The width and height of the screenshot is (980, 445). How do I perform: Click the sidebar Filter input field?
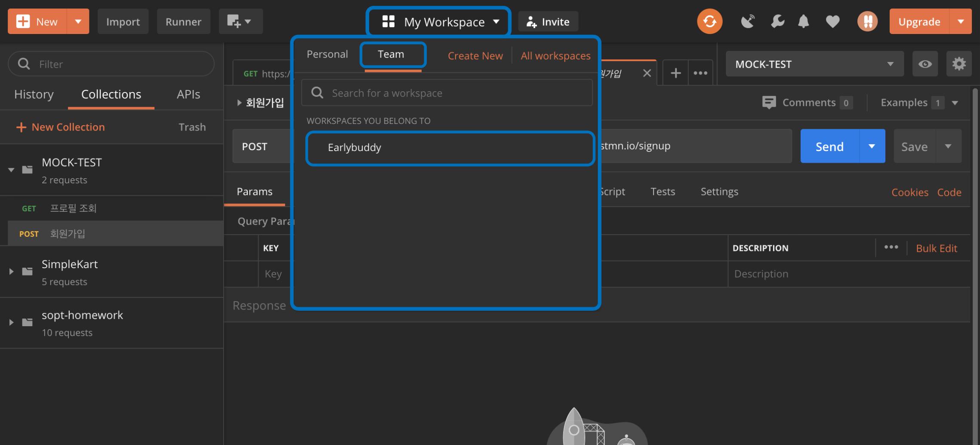pos(111,64)
